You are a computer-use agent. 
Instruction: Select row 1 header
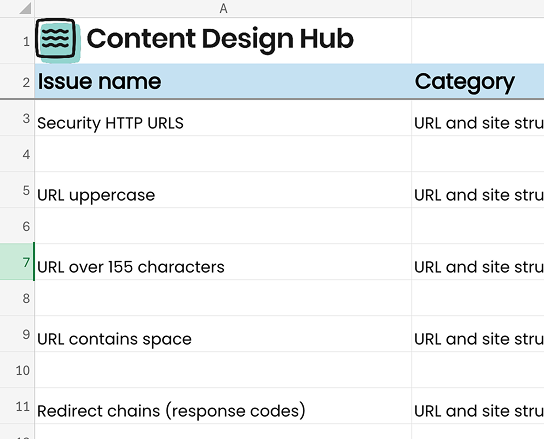coord(17,40)
